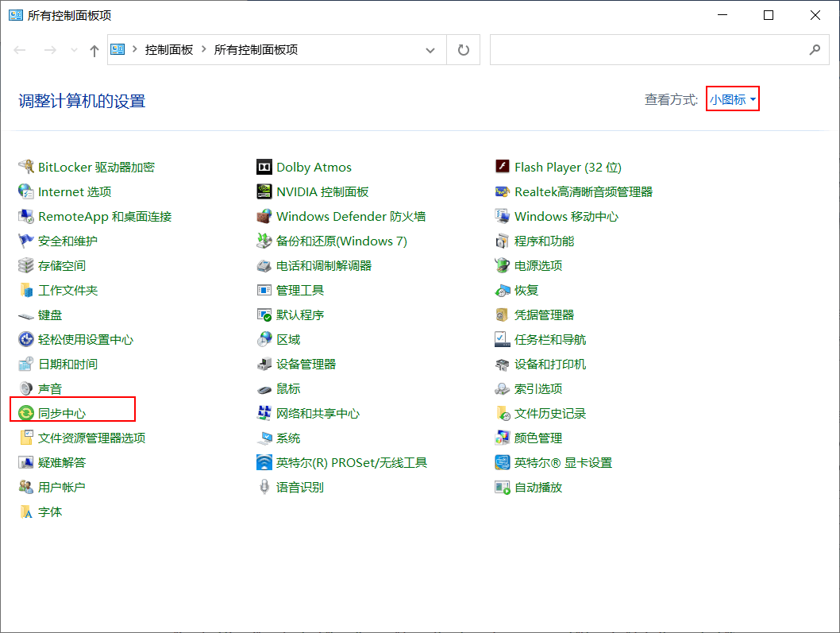Open the 任务栏和导航 link
The width and height of the screenshot is (840, 633).
pyautogui.click(x=550, y=339)
